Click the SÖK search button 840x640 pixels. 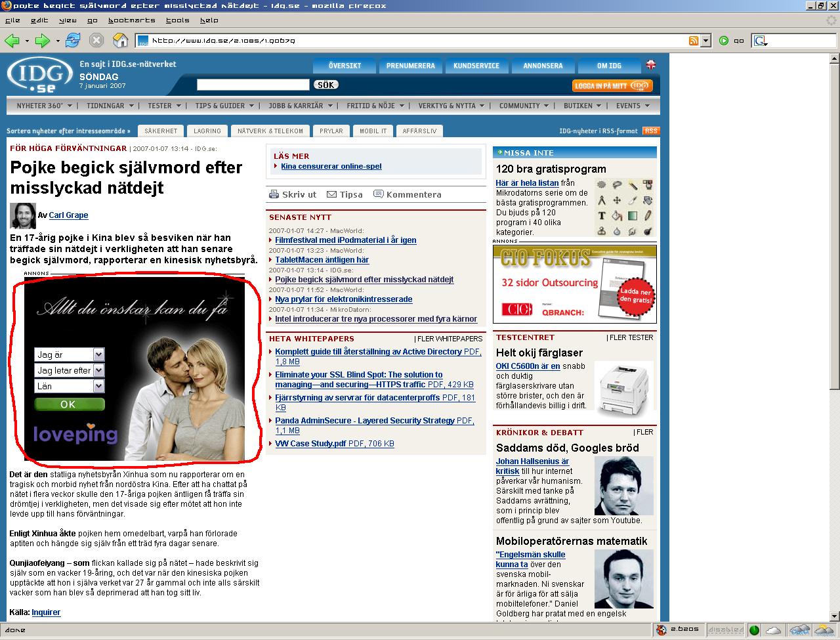pos(326,85)
